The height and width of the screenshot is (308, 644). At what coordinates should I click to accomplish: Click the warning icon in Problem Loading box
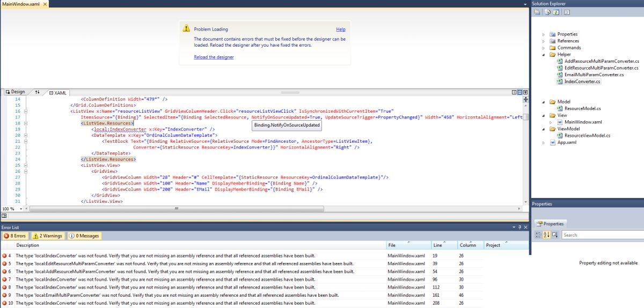(x=186, y=28)
